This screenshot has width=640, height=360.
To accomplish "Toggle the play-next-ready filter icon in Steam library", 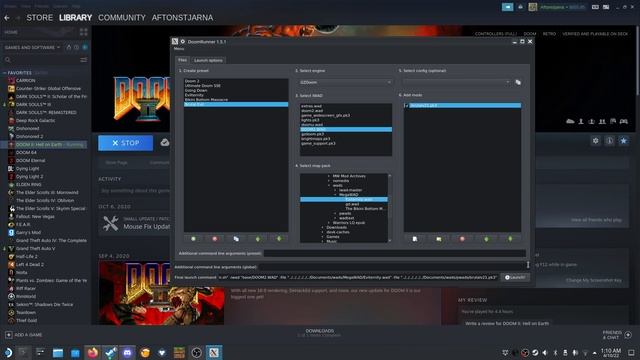I will pyautogui.click(x=85, y=47).
